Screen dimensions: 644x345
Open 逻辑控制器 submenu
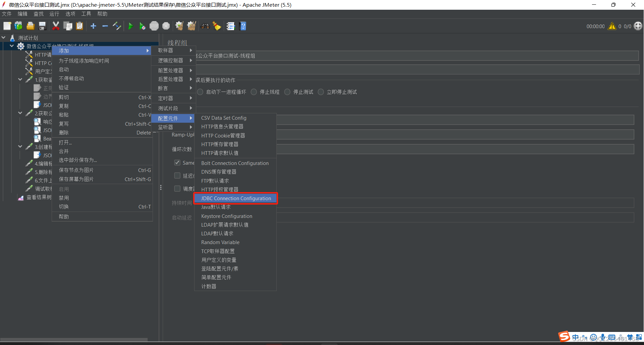(x=174, y=60)
